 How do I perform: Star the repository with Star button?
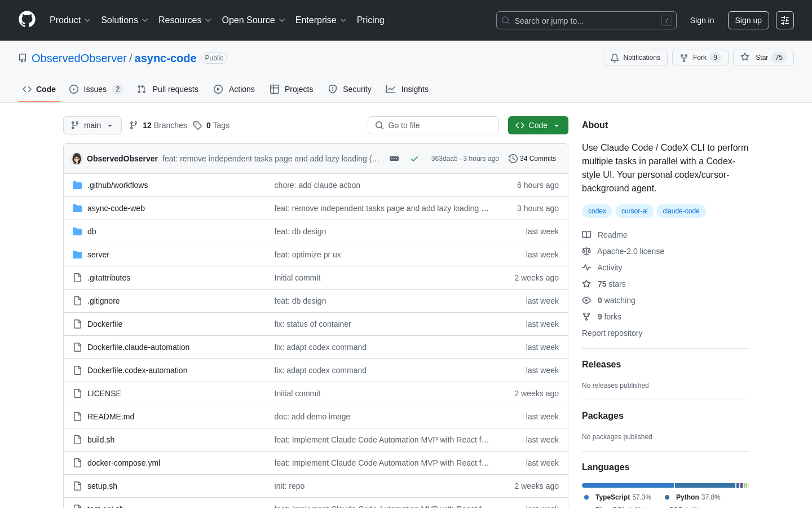coord(764,58)
